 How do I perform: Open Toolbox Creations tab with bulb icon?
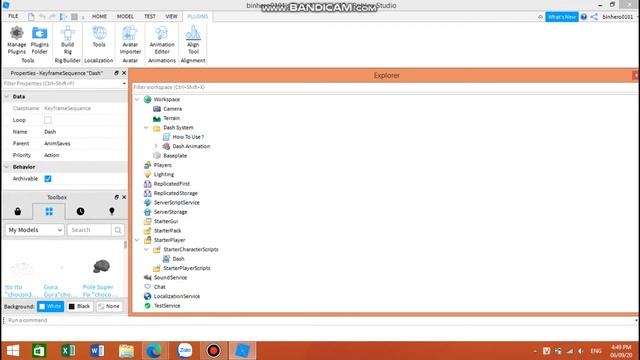click(x=112, y=211)
